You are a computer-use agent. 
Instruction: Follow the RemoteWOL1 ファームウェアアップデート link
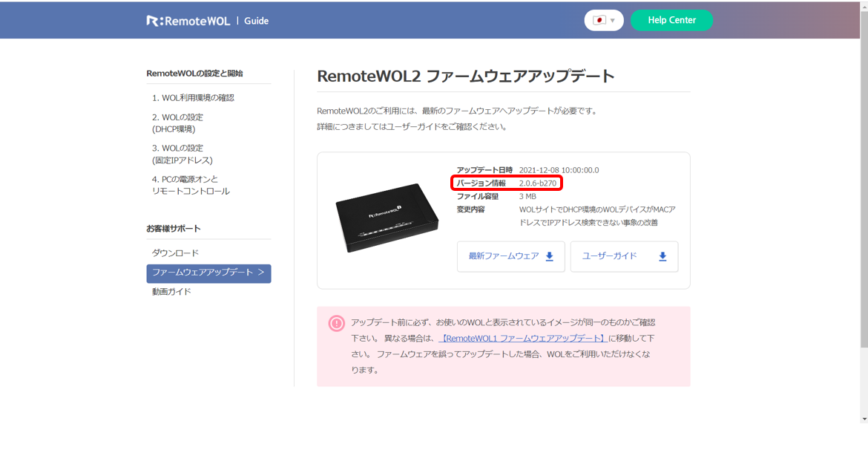click(x=523, y=338)
